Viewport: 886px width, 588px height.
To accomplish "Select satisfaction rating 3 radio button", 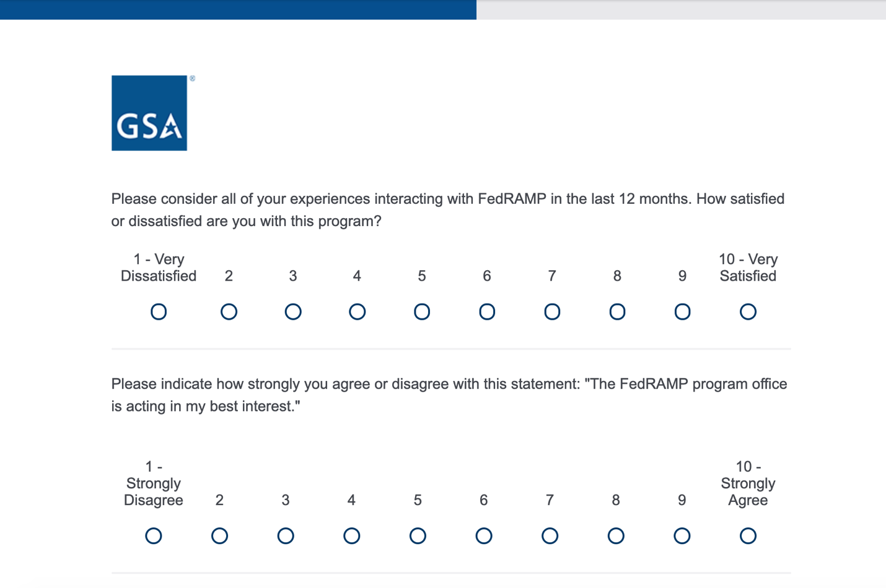I will pos(293,312).
